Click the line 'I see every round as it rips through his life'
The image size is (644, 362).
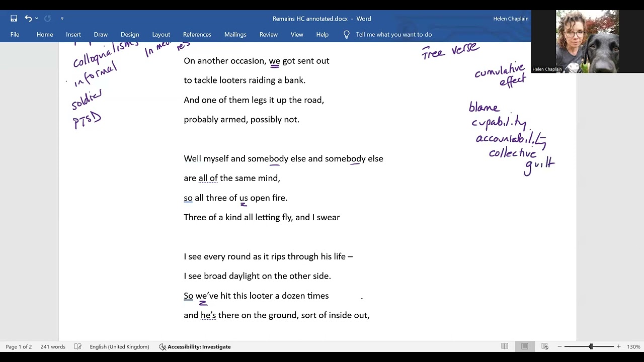point(268,257)
